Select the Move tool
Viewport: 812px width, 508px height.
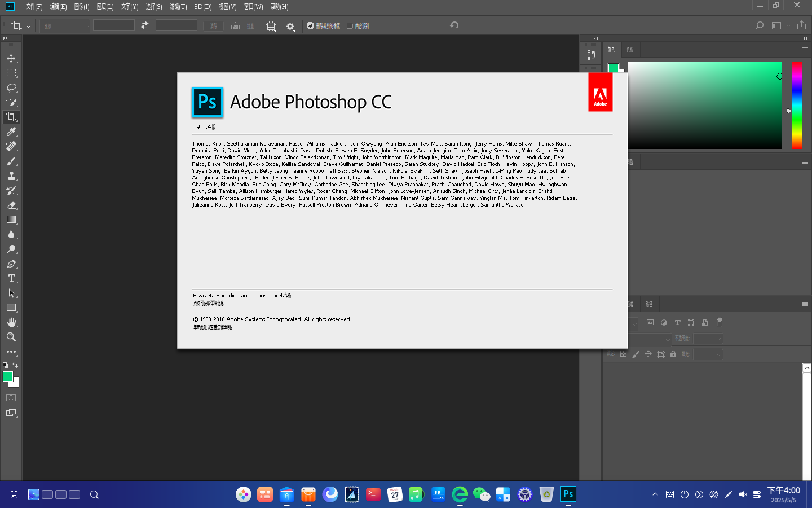point(11,58)
